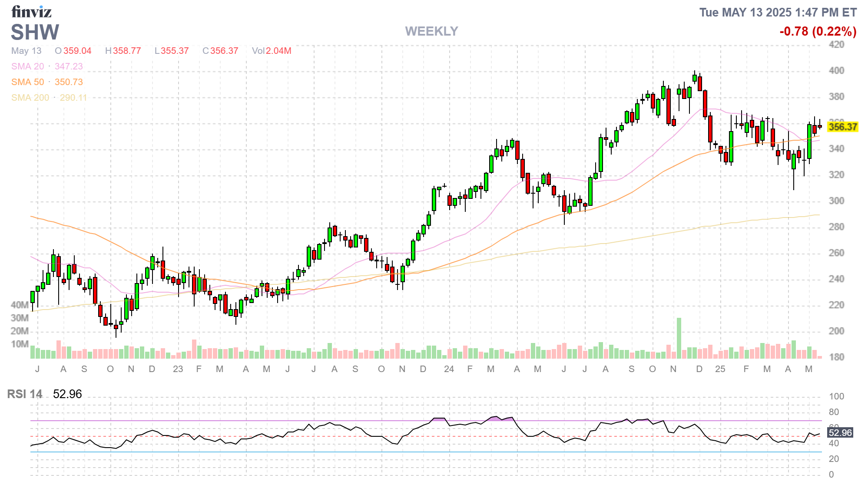Image resolution: width=868 pixels, height=488 pixels.
Task: Click the RSI 14 indicator label
Action: point(25,394)
